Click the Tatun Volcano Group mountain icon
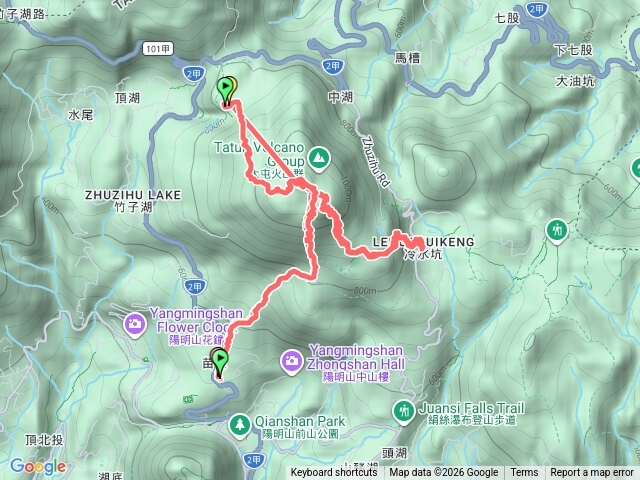 tap(319, 158)
